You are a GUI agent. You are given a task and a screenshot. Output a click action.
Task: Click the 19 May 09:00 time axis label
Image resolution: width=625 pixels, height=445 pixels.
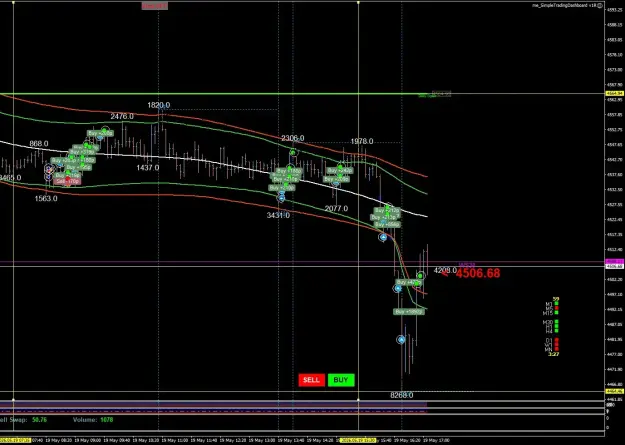click(88, 440)
